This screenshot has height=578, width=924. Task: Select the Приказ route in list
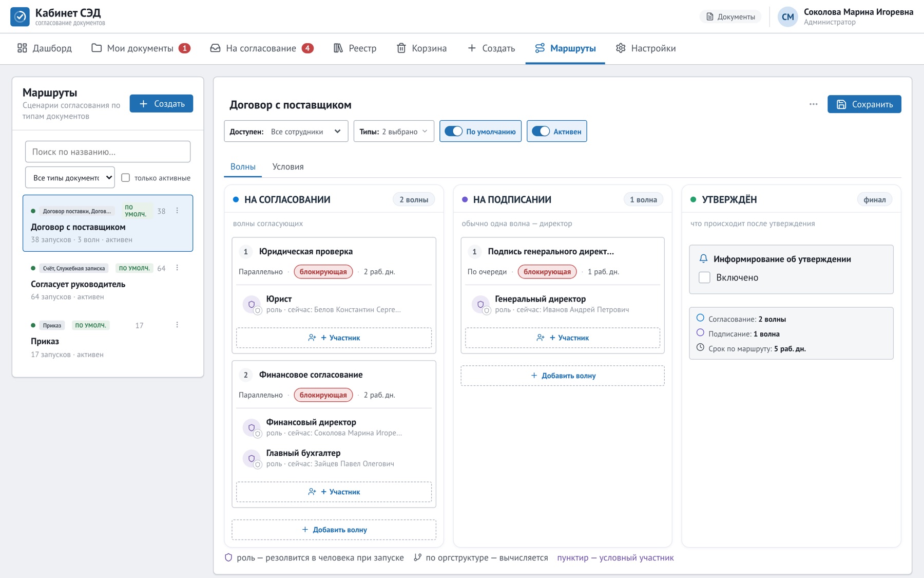[x=108, y=339]
